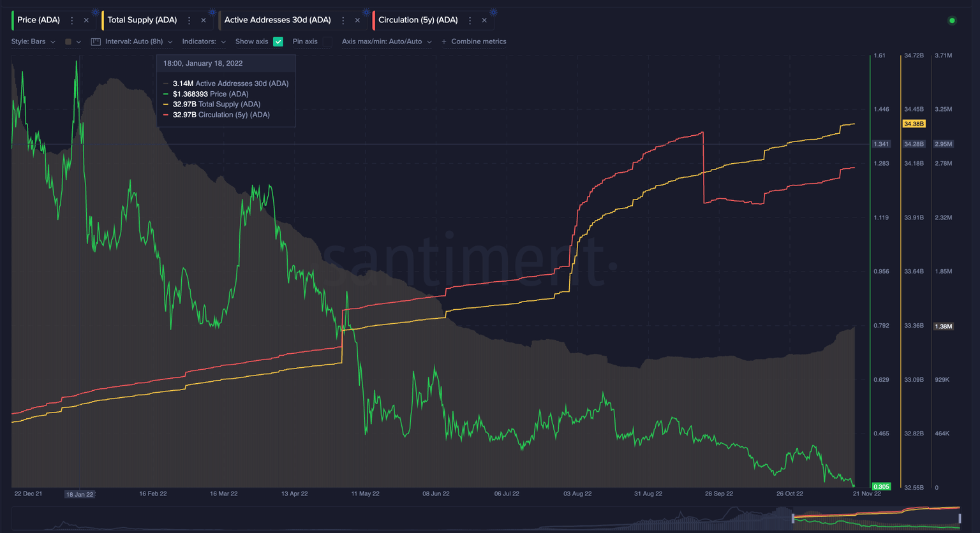The width and height of the screenshot is (980, 533).
Task: Click the interval calendar icon
Action: (x=95, y=41)
